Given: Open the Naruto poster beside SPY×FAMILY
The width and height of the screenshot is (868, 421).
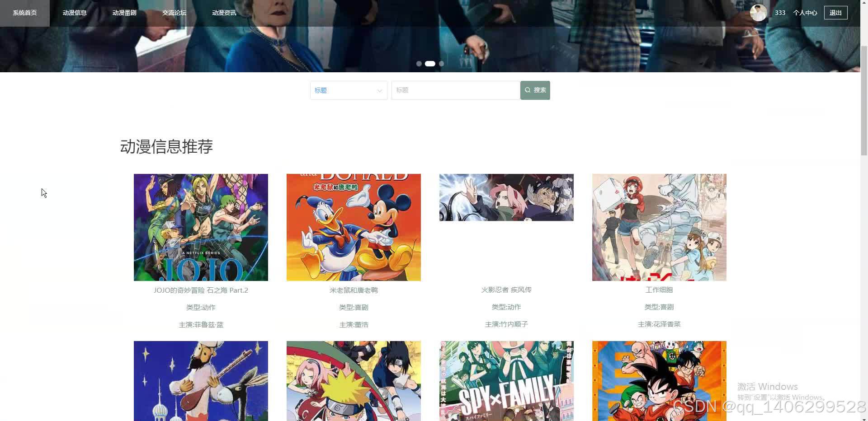Looking at the screenshot, I should point(354,381).
